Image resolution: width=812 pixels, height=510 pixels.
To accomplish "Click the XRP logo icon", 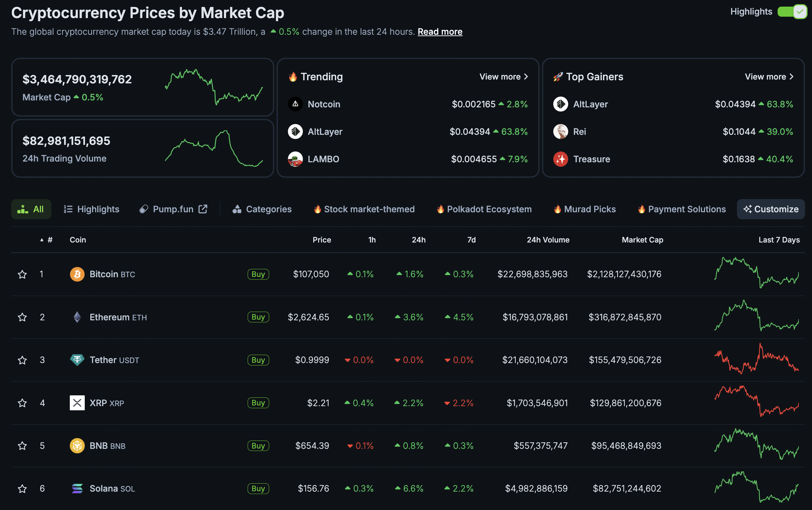I will point(77,403).
